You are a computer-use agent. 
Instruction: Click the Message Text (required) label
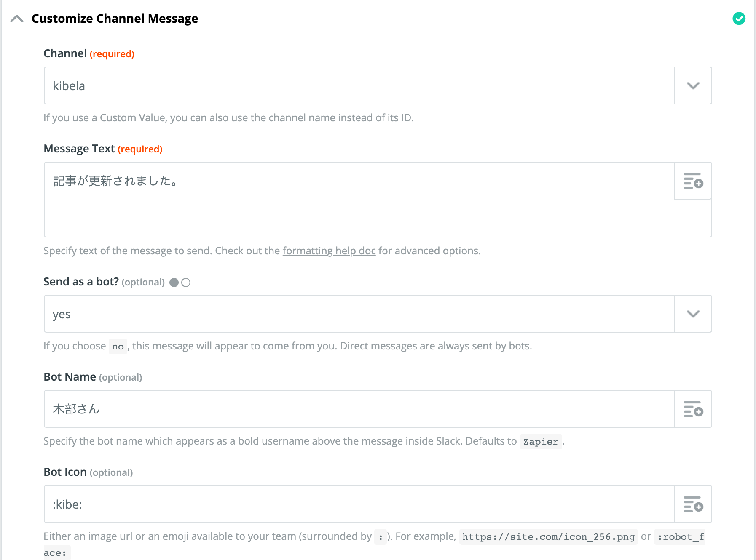pyautogui.click(x=103, y=149)
